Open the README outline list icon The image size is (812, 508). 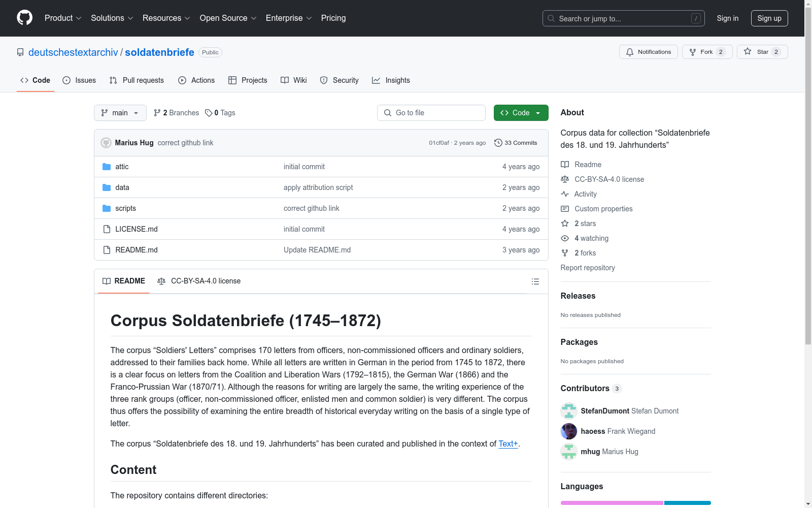click(x=535, y=281)
